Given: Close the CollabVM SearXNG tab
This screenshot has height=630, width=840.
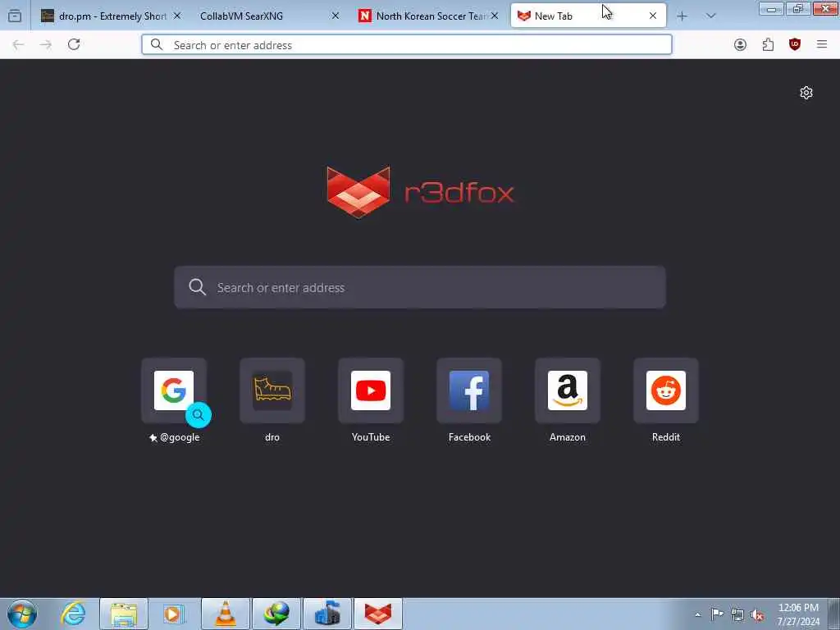Looking at the screenshot, I should (x=335, y=16).
